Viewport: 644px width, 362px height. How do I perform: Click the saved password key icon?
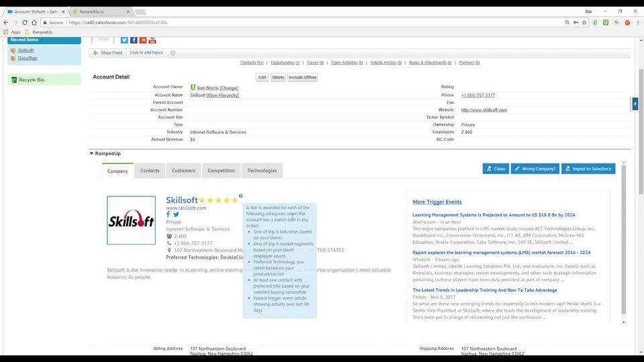[x=576, y=23]
